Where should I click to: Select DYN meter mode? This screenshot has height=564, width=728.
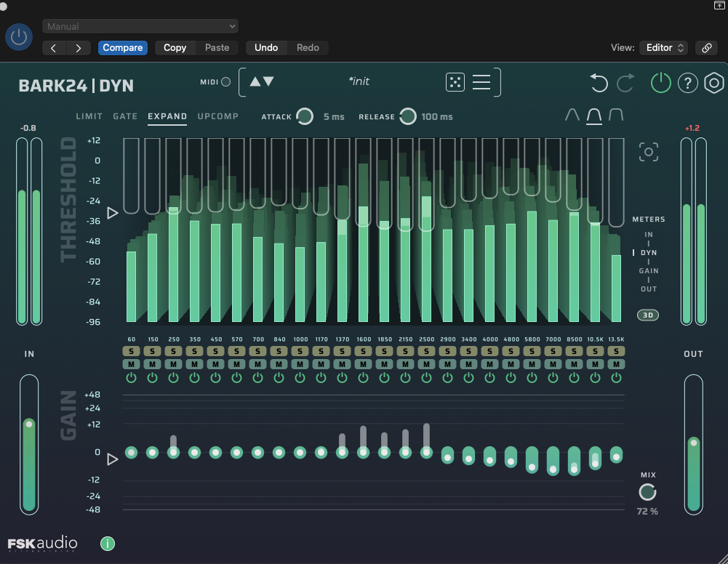click(649, 253)
